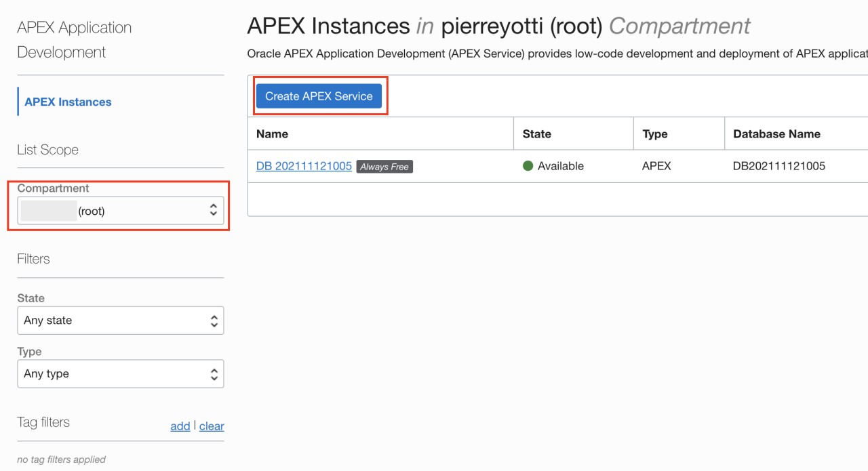Image resolution: width=868 pixels, height=471 pixels.
Task: Click the Filters heading
Action: click(33, 259)
